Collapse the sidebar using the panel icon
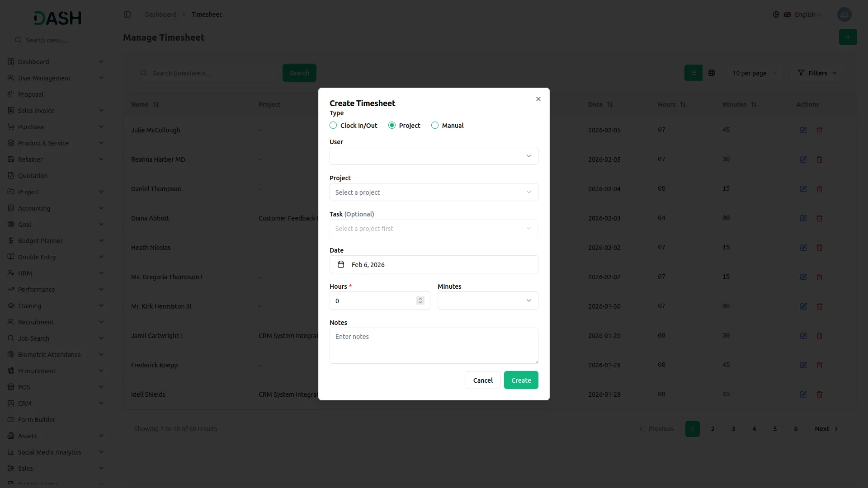This screenshot has height=488, width=868. 127,14
